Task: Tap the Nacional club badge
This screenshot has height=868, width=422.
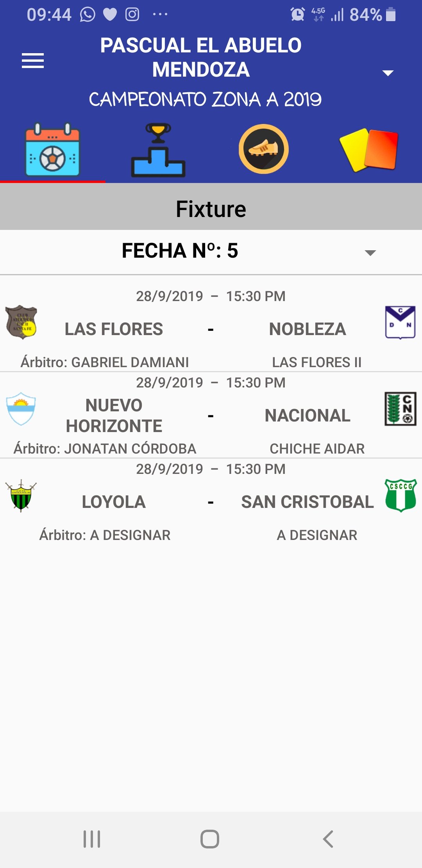Action: (x=400, y=409)
